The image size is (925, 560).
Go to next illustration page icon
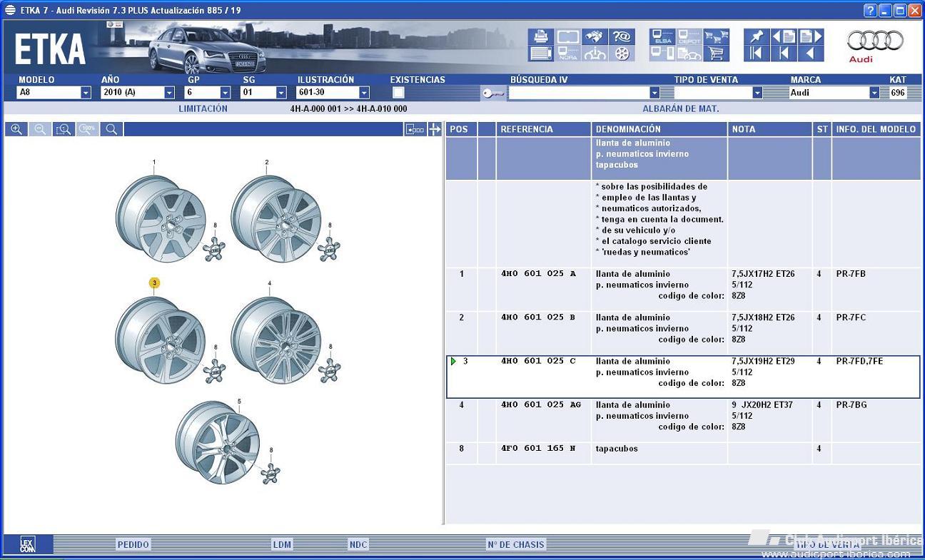point(811,36)
